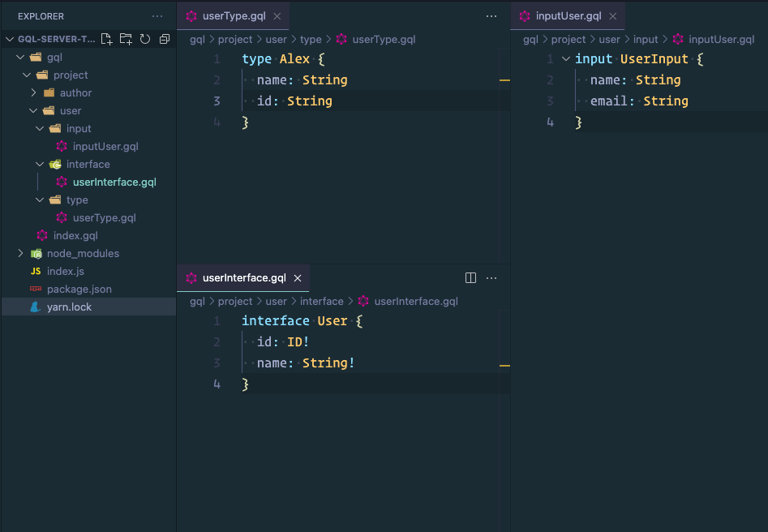Collapse the user folder
768x532 pixels.
click(33, 111)
